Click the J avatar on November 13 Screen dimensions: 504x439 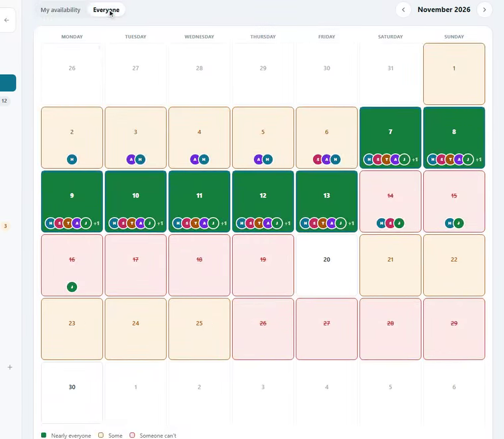coord(340,223)
